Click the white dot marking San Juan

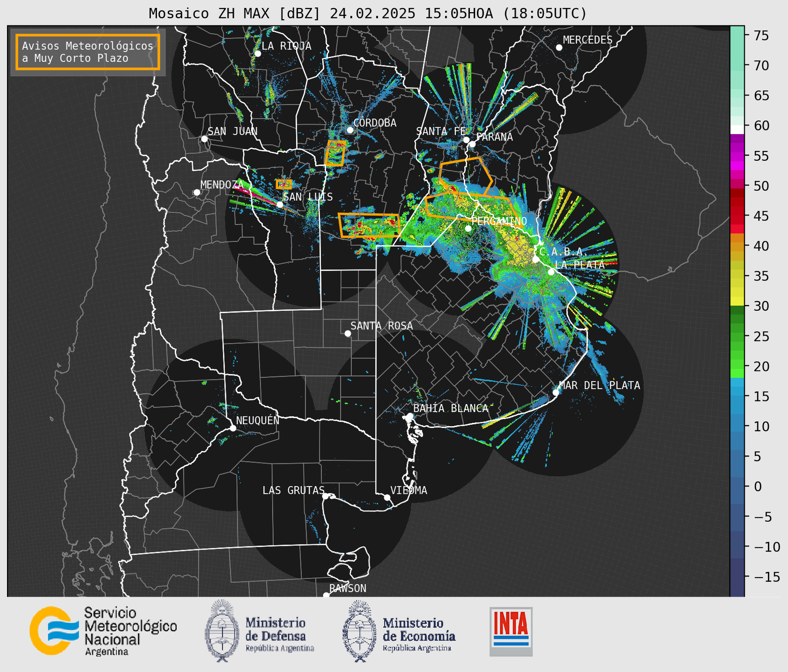click(x=204, y=139)
